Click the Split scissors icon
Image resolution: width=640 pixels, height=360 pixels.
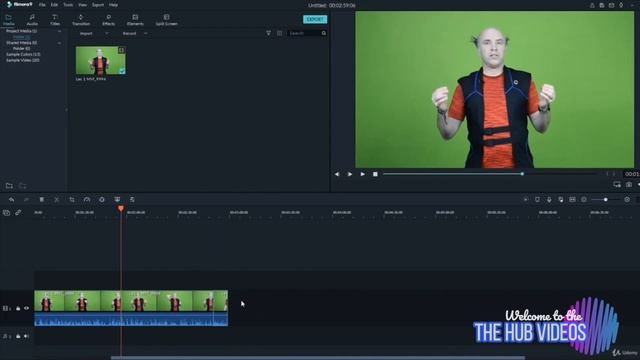click(x=57, y=200)
